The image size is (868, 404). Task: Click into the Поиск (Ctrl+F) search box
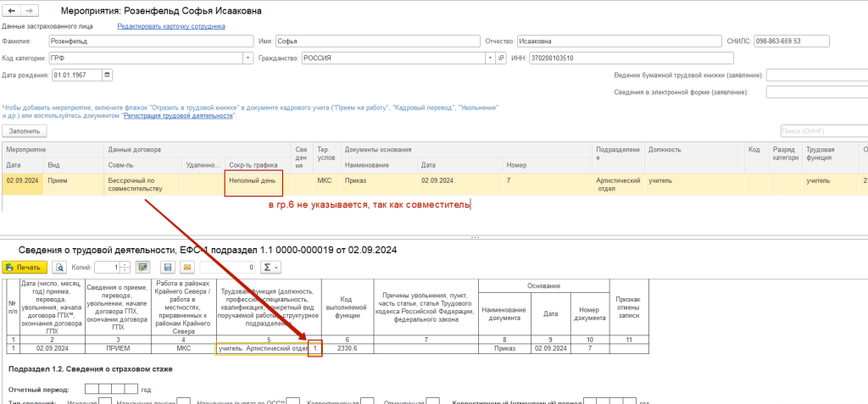point(822,130)
